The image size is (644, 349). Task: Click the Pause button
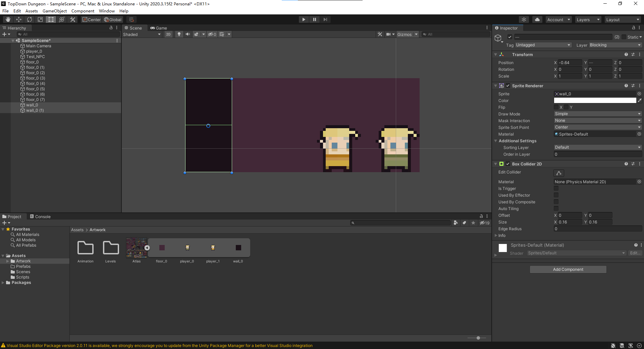point(314,19)
